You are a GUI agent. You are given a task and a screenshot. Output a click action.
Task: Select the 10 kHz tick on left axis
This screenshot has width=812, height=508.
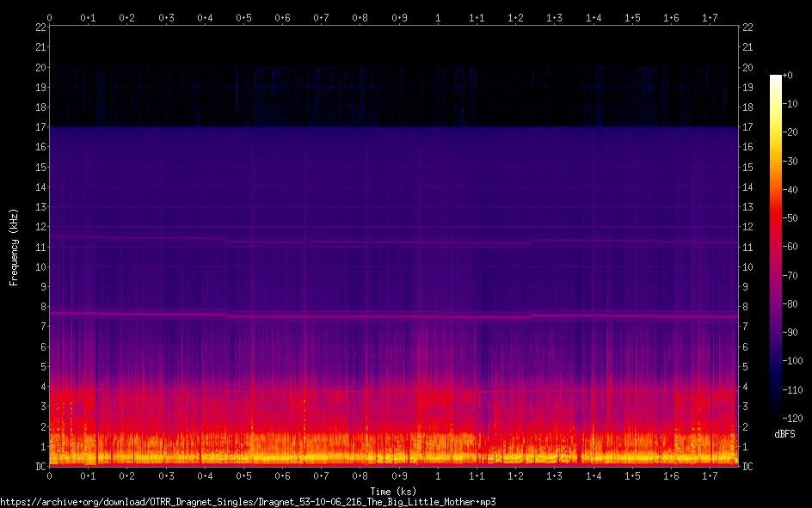click(40, 267)
